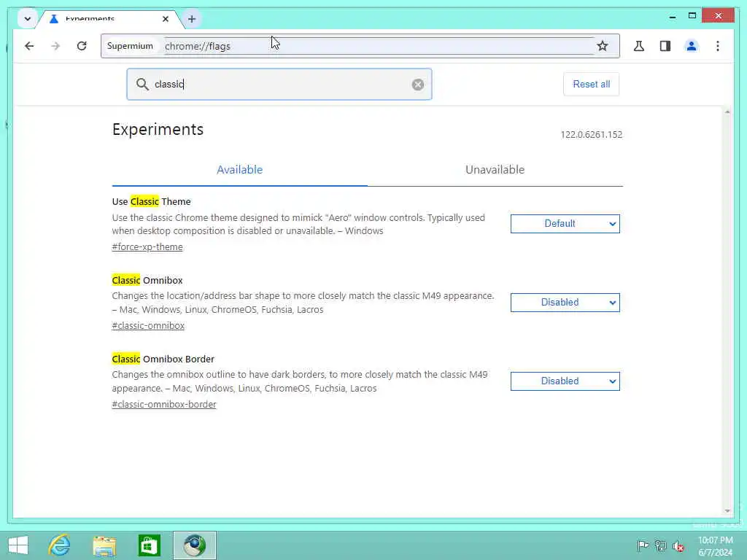Follow the #force-xp-theme link

pos(147,246)
